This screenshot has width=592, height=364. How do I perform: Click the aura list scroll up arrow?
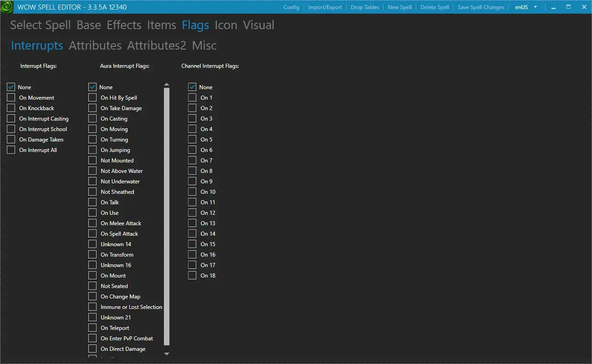point(166,85)
